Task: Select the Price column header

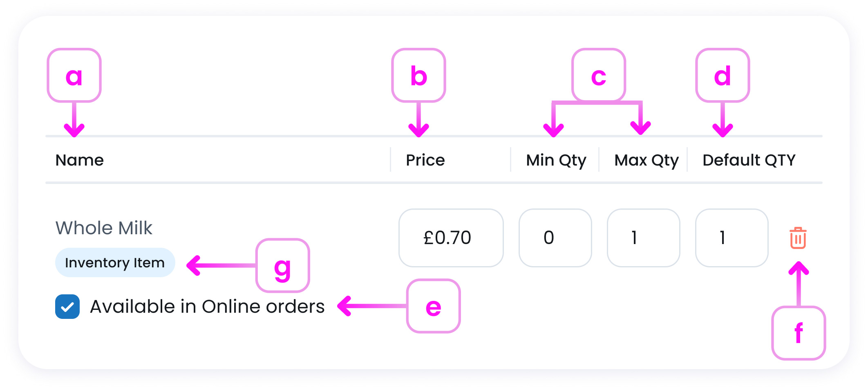Action: click(425, 160)
